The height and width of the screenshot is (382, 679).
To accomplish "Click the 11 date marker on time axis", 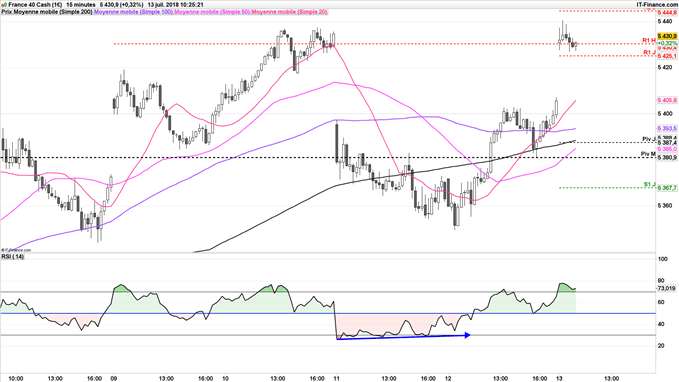I will point(336,379).
